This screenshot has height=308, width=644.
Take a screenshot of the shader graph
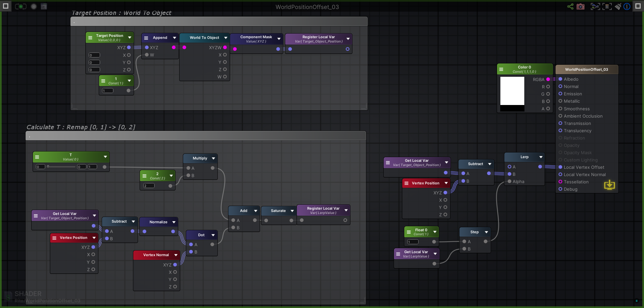pos(580,6)
